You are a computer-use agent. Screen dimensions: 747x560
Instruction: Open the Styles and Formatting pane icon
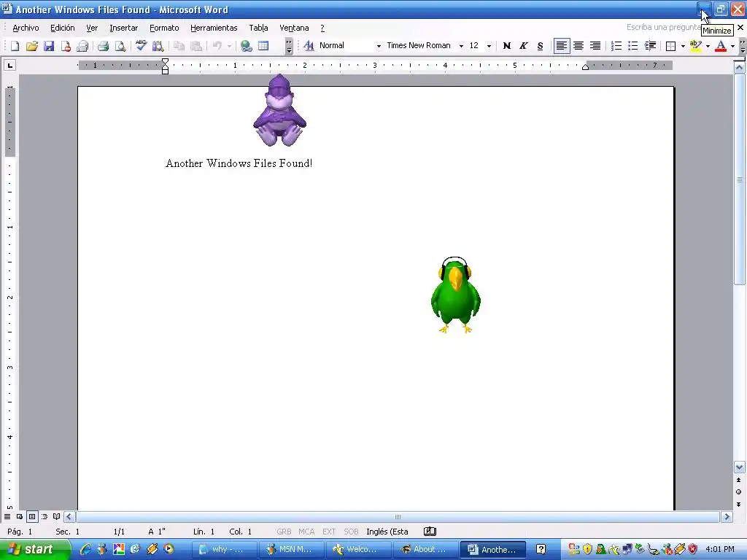[x=309, y=46]
